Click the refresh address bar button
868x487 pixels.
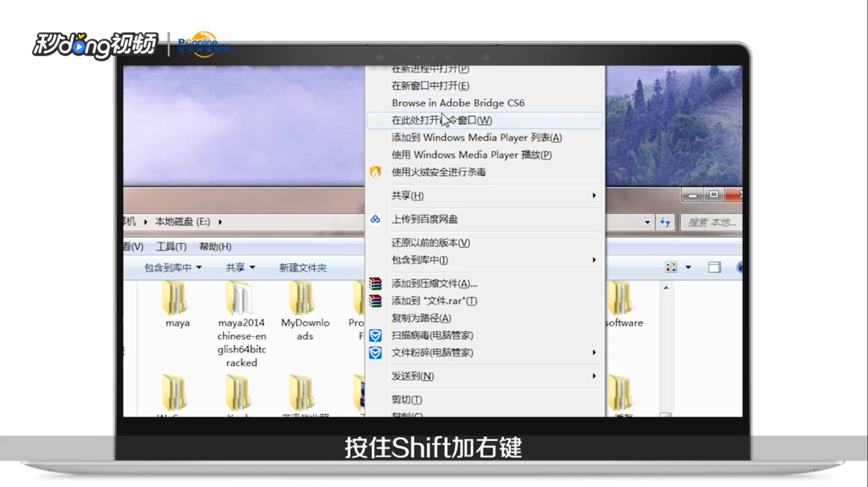[x=665, y=222]
